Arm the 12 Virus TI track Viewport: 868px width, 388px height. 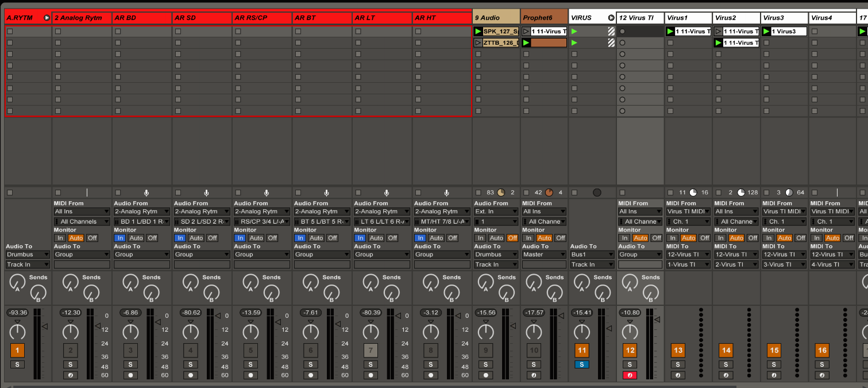click(x=630, y=375)
